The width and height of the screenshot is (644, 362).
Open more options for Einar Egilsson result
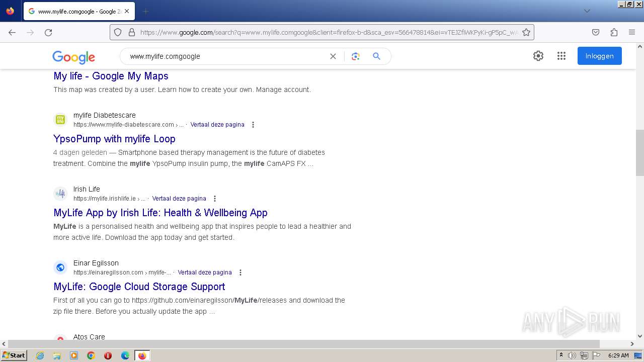pos(240,273)
